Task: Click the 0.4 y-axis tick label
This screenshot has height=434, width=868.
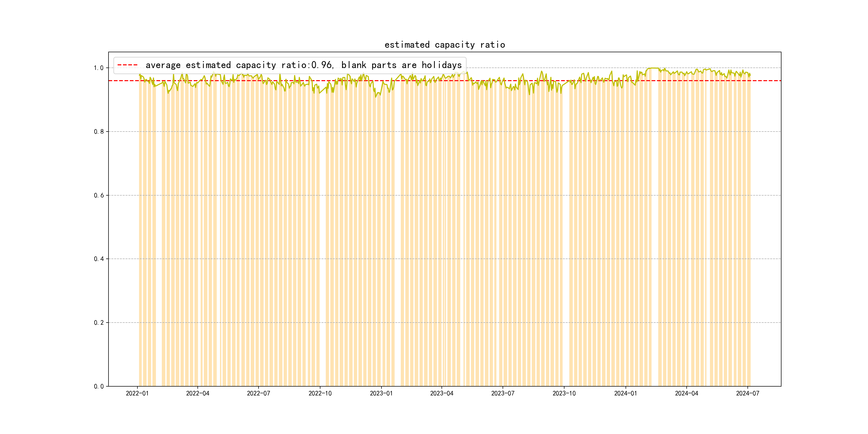Action: click(x=99, y=259)
